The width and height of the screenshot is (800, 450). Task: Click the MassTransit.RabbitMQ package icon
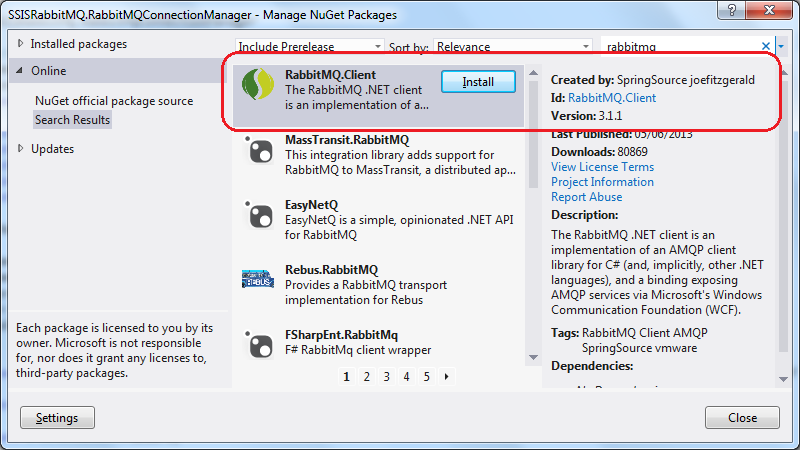pyautogui.click(x=260, y=151)
